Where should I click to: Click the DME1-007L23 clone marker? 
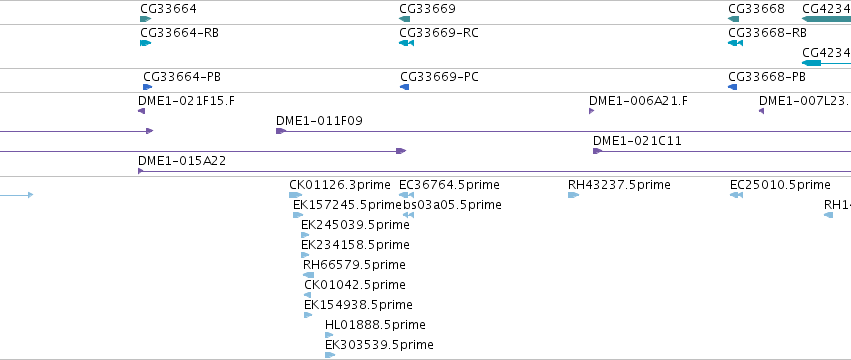(x=761, y=111)
